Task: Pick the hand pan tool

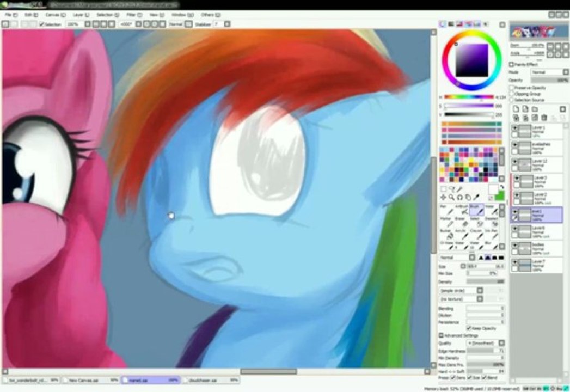Action: tap(468, 197)
